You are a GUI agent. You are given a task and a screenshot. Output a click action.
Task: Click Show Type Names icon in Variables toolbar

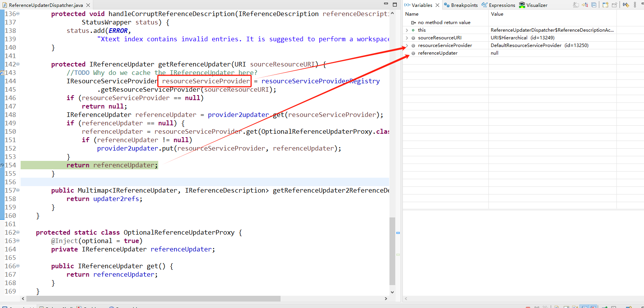(x=576, y=5)
